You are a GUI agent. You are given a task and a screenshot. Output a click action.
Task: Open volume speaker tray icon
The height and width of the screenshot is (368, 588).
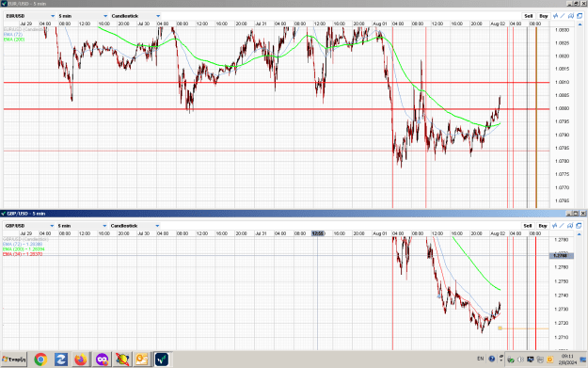coord(520,360)
